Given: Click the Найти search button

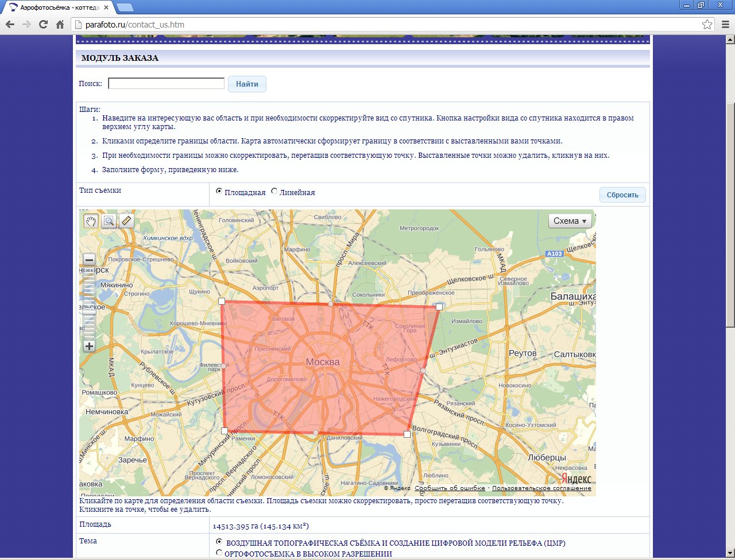Looking at the screenshot, I should click(247, 84).
